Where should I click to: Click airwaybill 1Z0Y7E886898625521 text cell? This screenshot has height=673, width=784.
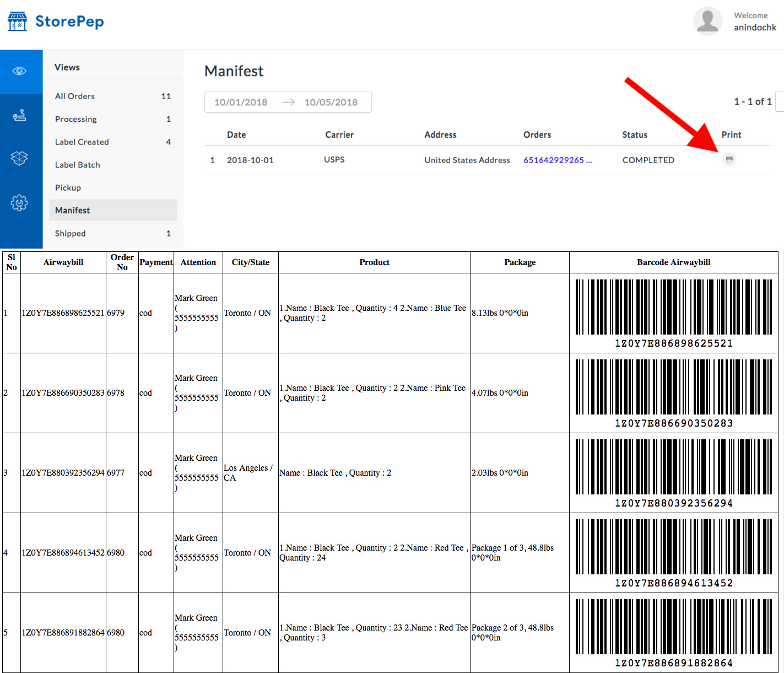point(63,313)
